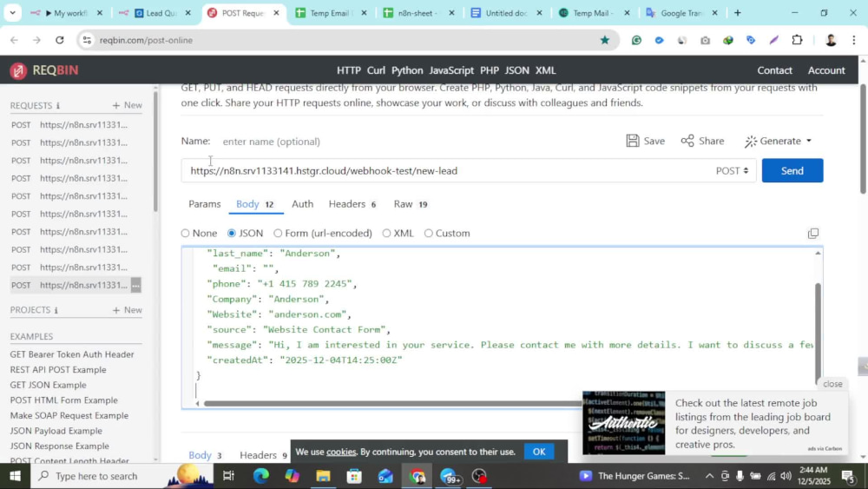The height and width of the screenshot is (489, 868).
Task: Open options for the selected POST request
Action: (x=135, y=285)
